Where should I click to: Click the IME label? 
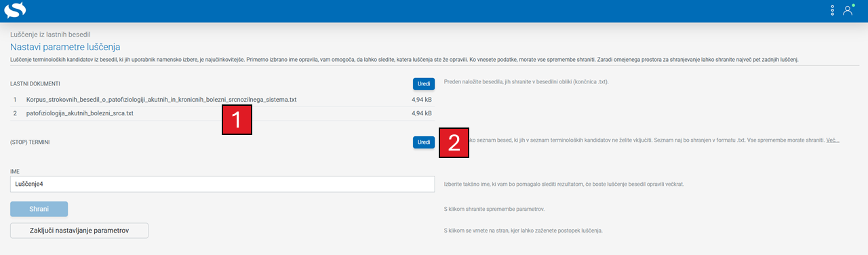(x=15, y=172)
